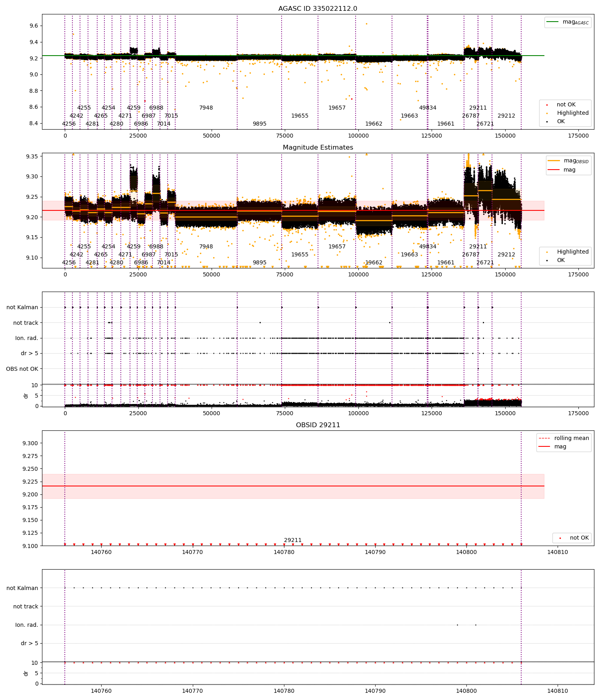Viewport: 600px width, 700px height.
Task: Click the red 'mag' legend line in Magnitude Estimates
Action: click(554, 170)
